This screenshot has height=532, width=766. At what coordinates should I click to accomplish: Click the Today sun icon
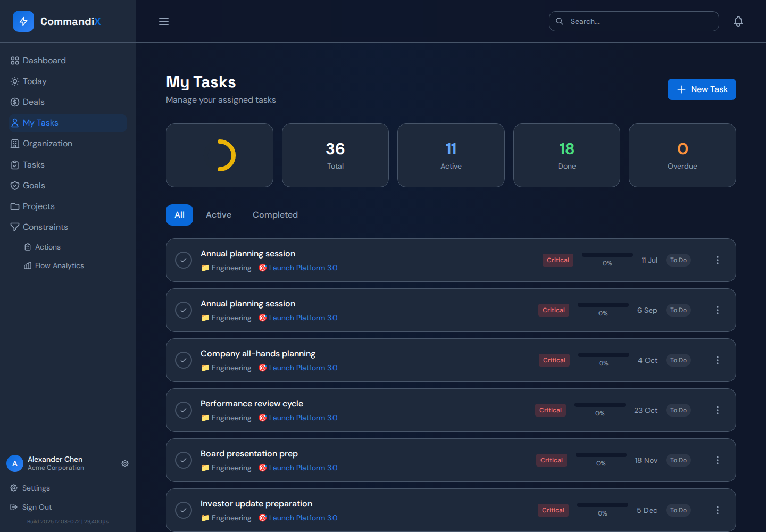click(15, 81)
